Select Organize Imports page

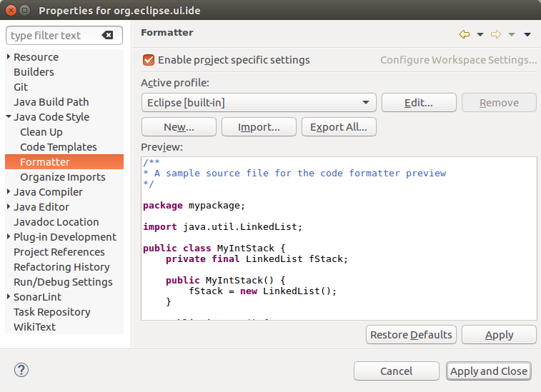(x=63, y=177)
